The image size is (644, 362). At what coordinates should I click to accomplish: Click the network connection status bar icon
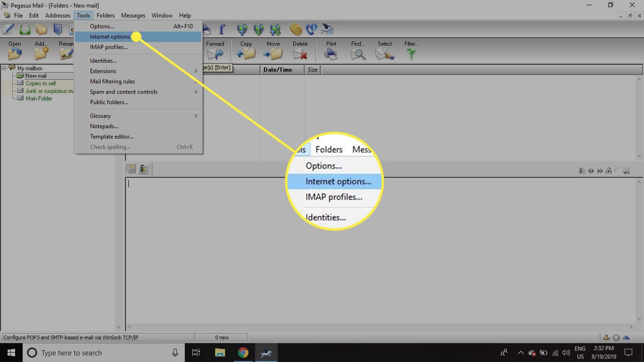click(x=607, y=337)
